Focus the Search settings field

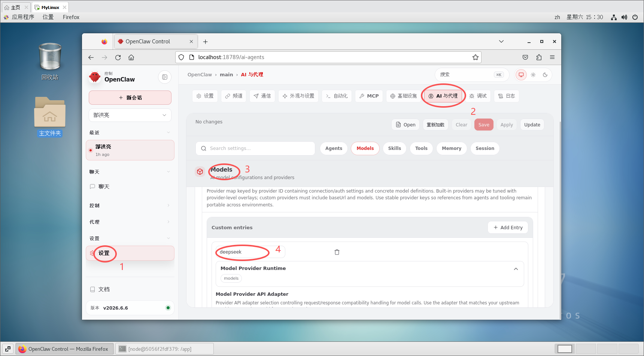(255, 148)
